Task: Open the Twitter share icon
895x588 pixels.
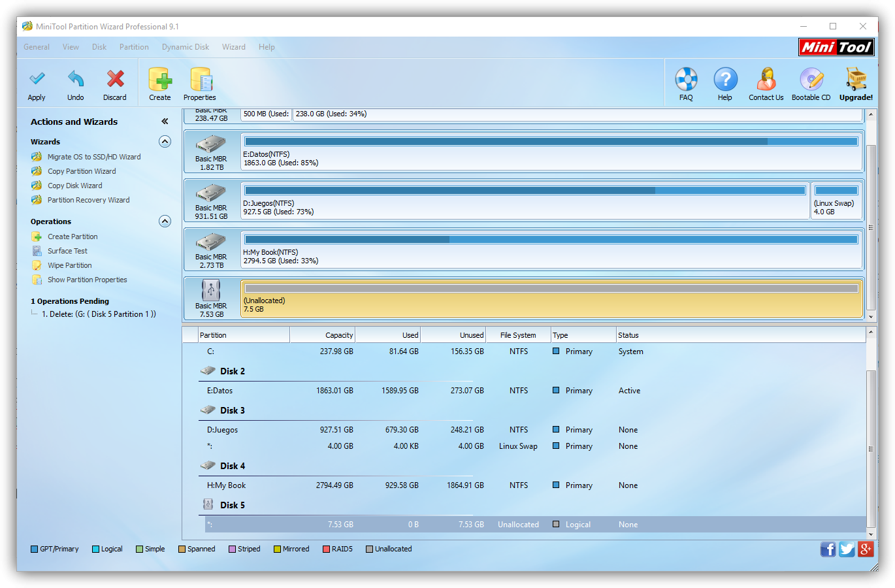Action: point(847,549)
